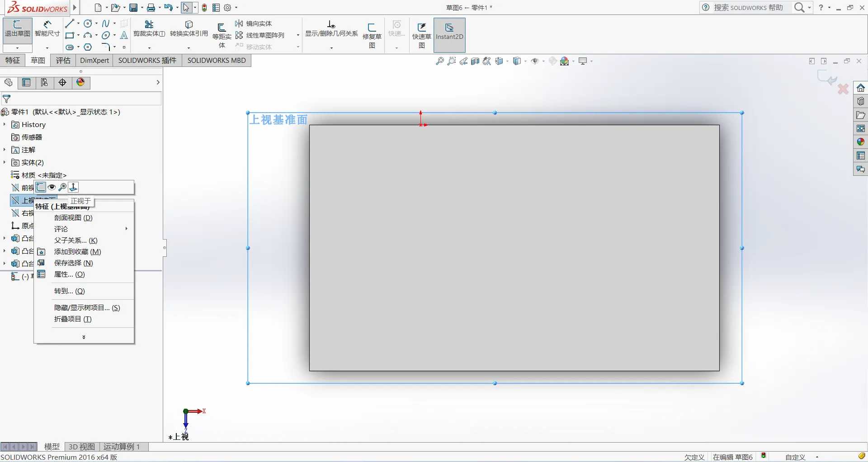Screen dimensions: 868x462
Task: Open the DisplayManager color ball tab
Action: coord(80,82)
